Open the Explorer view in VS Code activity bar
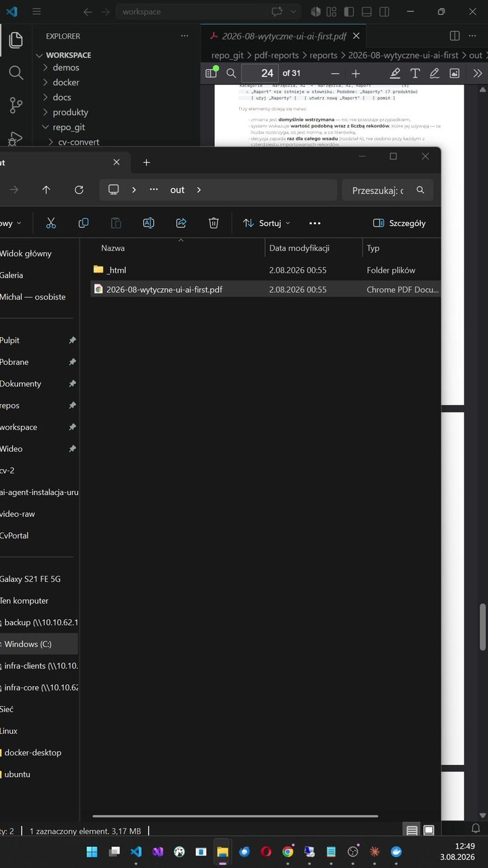The height and width of the screenshot is (868, 488). (15, 41)
